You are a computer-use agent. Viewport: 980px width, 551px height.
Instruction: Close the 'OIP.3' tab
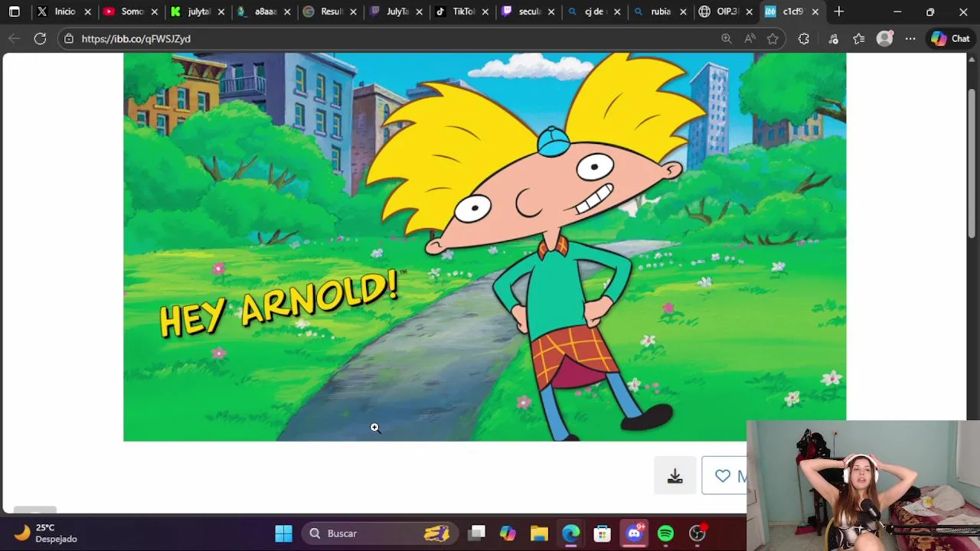click(x=750, y=11)
